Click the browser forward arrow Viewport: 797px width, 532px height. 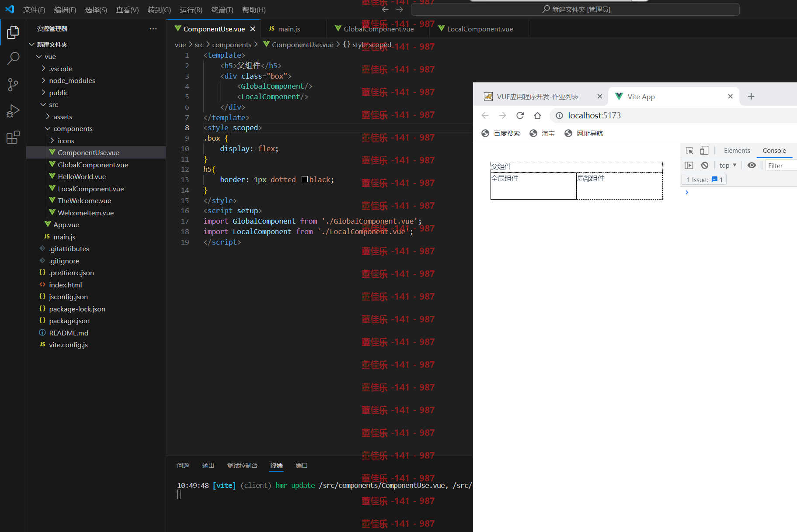pos(502,115)
